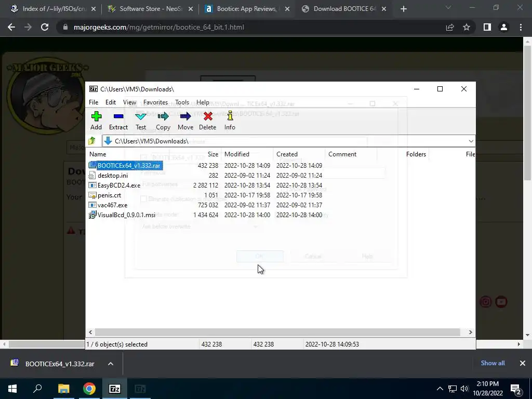Click Chrome icon in taskbar
The image size is (532, 399).
[89, 389]
